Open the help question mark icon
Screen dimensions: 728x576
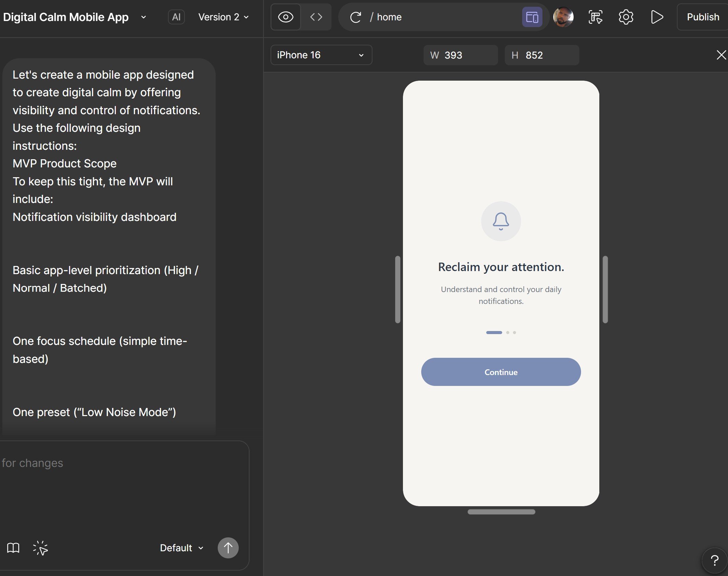[x=714, y=561]
